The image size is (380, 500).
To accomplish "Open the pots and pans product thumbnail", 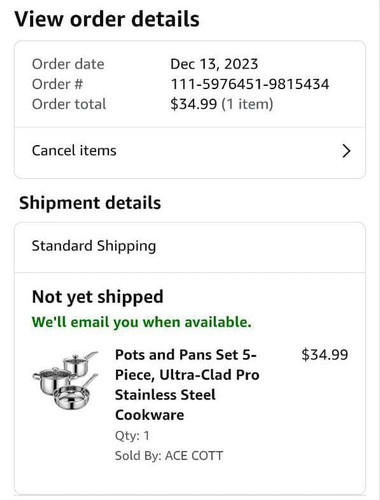I will [66, 380].
